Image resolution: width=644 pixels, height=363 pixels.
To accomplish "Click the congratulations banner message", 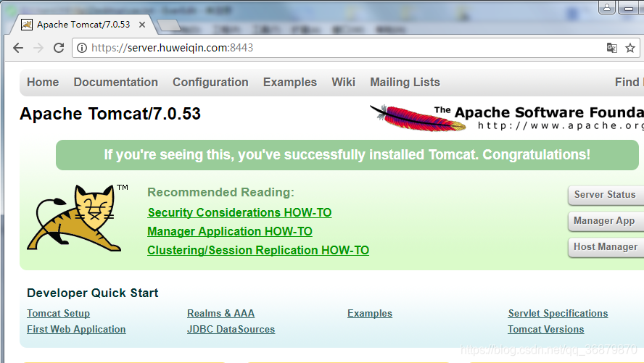I will (347, 154).
